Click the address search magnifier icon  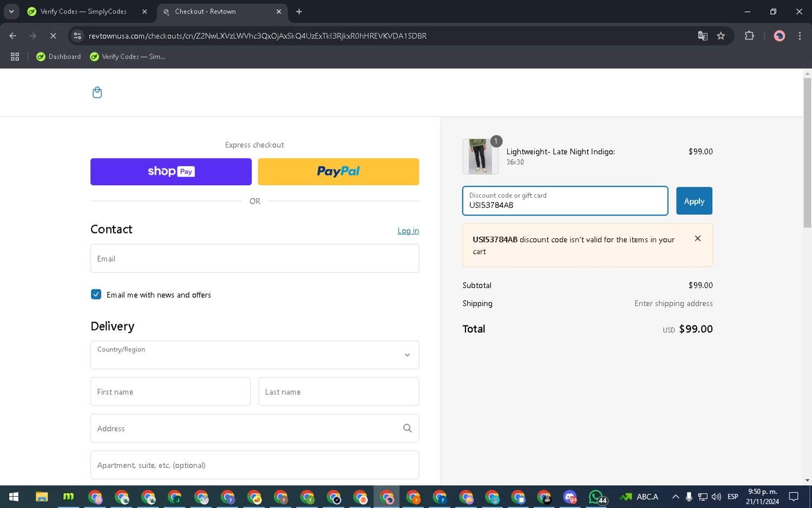(x=408, y=428)
